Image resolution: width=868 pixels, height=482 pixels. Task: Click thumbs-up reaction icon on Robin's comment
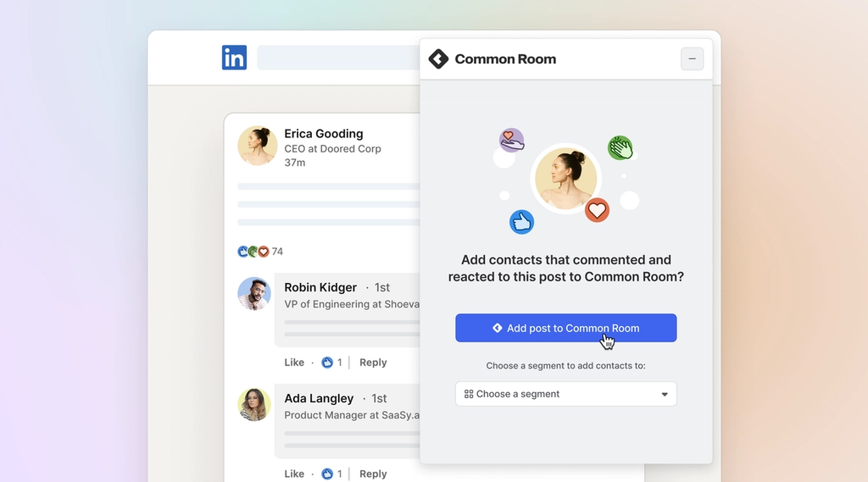click(x=328, y=363)
